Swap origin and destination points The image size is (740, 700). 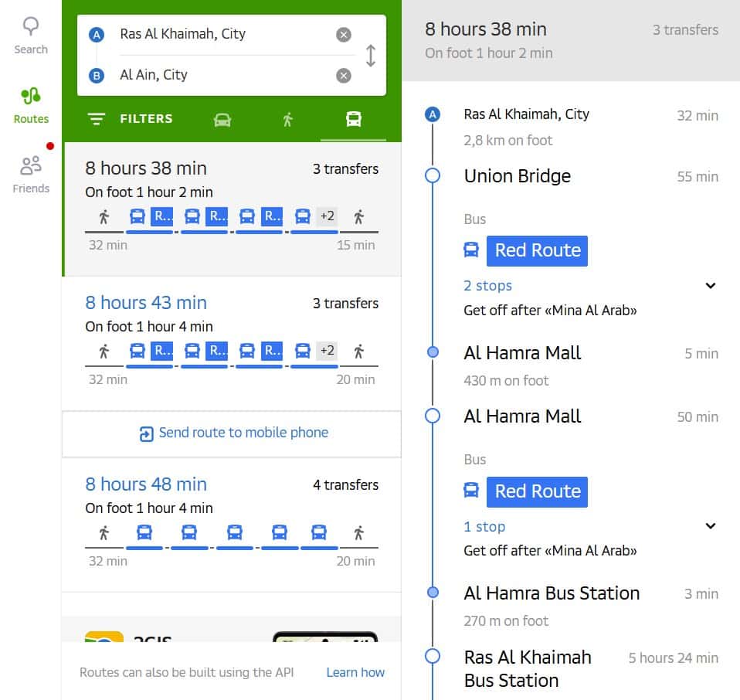371,56
